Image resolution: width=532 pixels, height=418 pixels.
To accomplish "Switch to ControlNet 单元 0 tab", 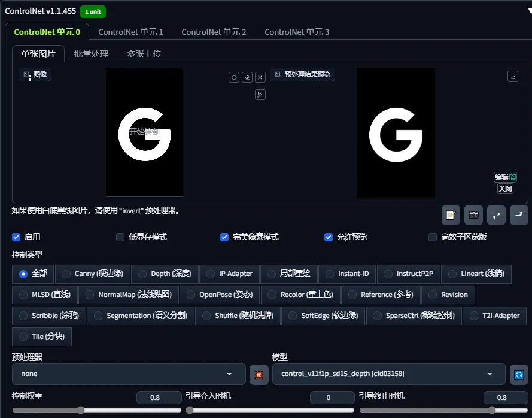I will (x=47, y=32).
